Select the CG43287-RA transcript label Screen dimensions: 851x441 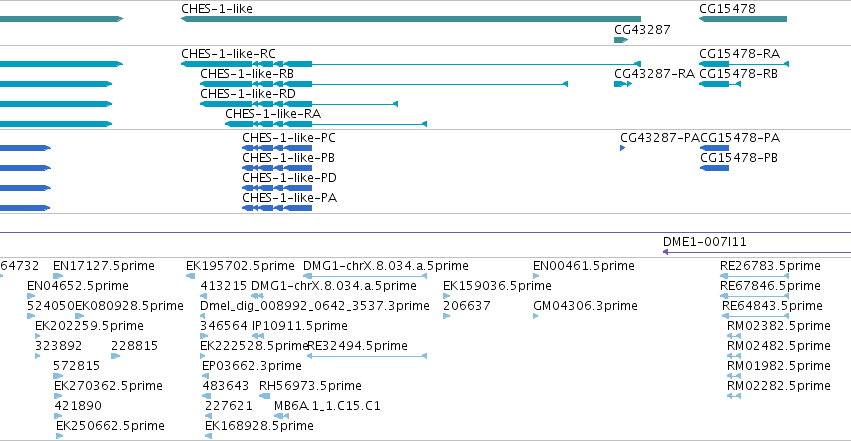point(655,74)
